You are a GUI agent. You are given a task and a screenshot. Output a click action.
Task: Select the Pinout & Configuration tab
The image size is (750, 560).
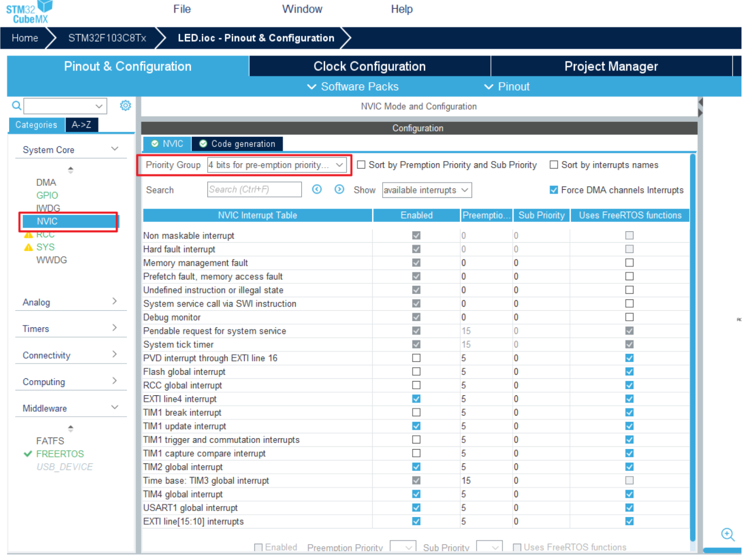pyautogui.click(x=128, y=66)
